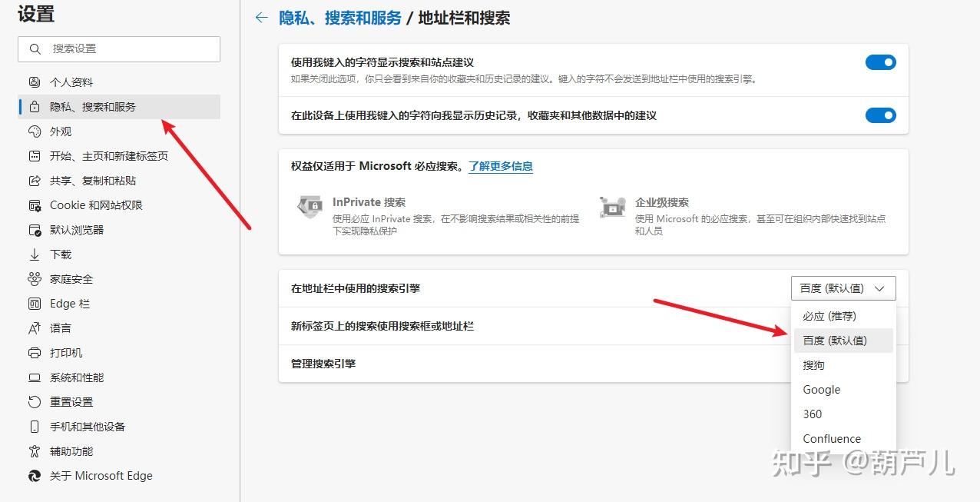This screenshot has width=980, height=502.
Task: Open 关于 Microsoft Edge page
Action: point(119,476)
